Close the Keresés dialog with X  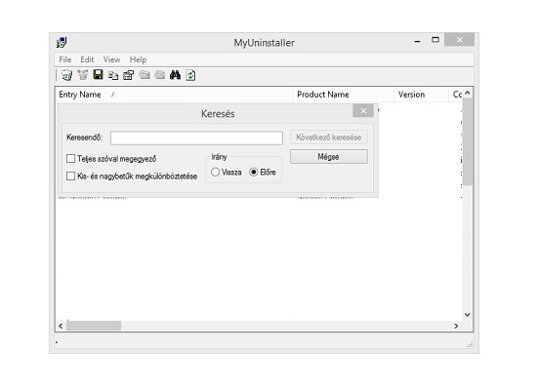coord(363,110)
